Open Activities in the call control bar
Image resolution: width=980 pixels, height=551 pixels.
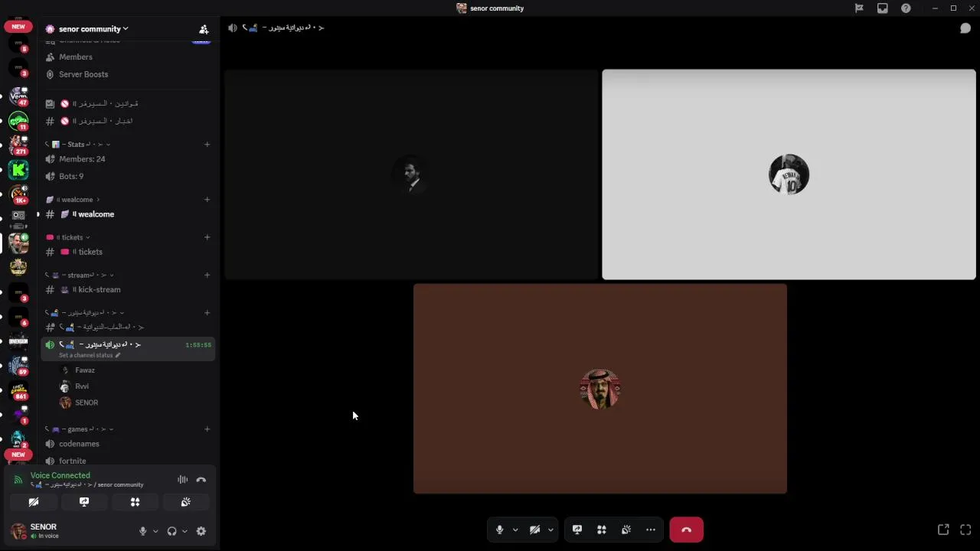click(602, 530)
